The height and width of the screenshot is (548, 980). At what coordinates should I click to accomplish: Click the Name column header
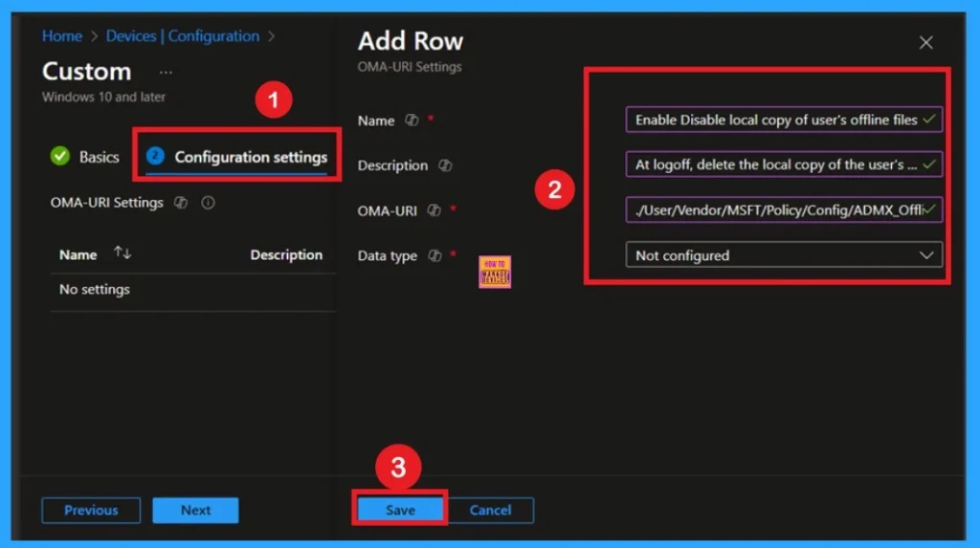click(x=78, y=255)
